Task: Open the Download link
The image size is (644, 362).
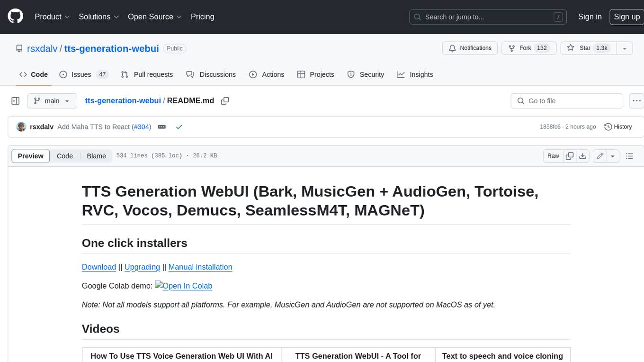Action: click(x=99, y=267)
